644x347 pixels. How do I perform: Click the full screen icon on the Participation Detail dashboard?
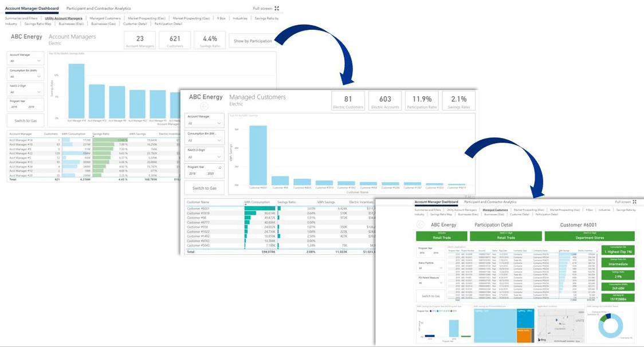(633, 202)
